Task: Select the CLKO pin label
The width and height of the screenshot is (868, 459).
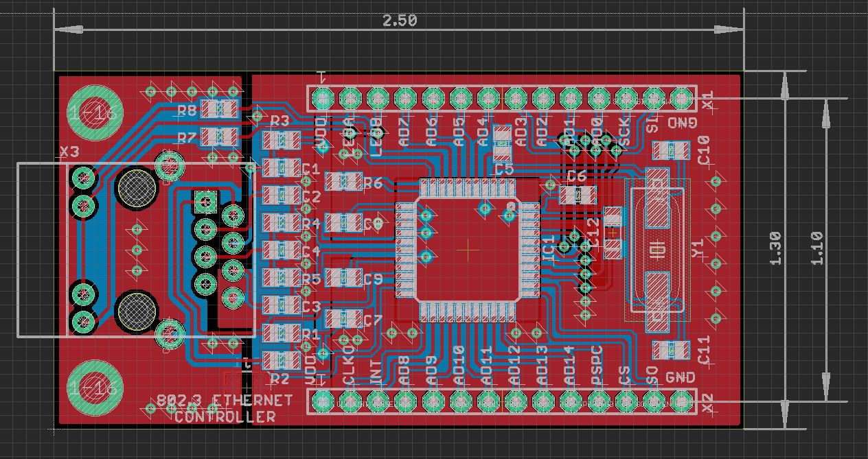Action: pyautogui.click(x=349, y=364)
